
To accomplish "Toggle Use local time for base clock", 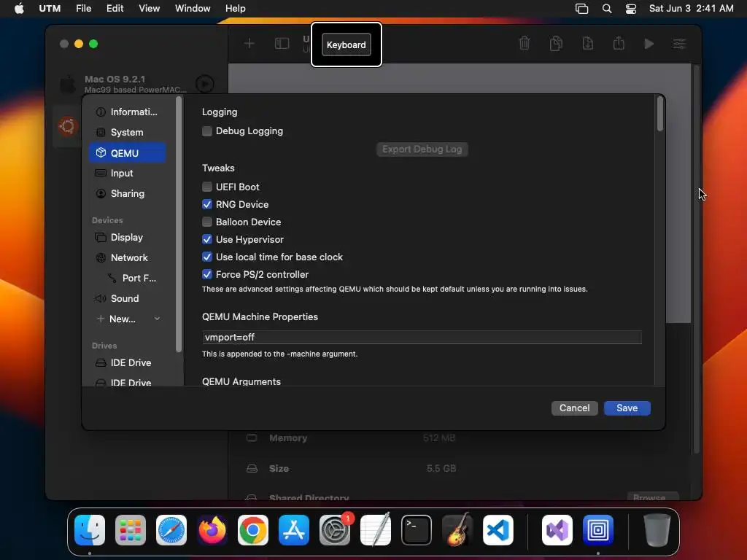I will pos(206,257).
